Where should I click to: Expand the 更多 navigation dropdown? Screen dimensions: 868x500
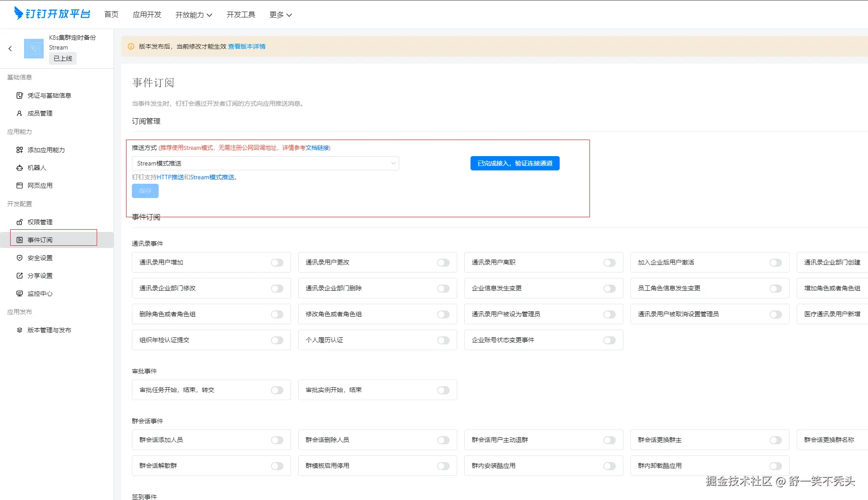(280, 15)
